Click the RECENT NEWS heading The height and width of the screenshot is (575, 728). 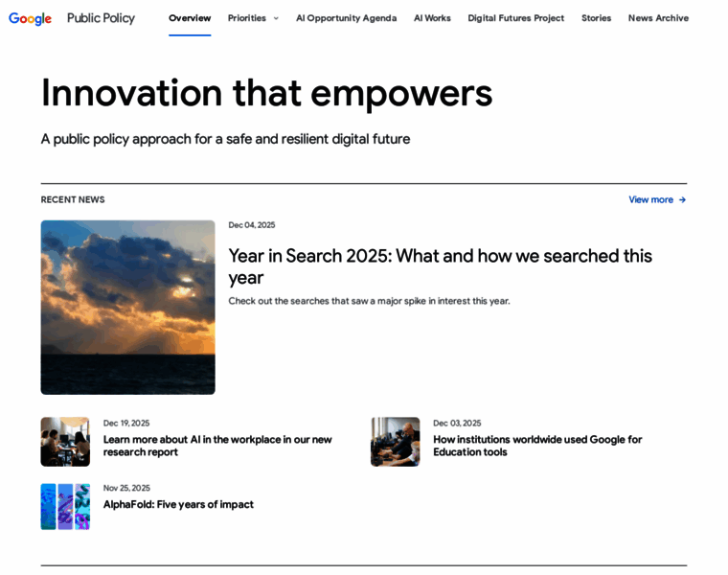pos(73,199)
